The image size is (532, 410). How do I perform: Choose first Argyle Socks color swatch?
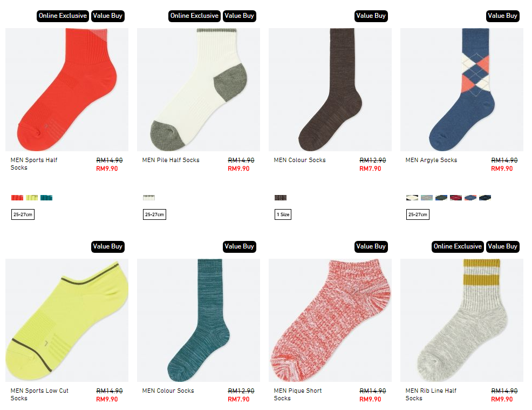click(x=412, y=198)
